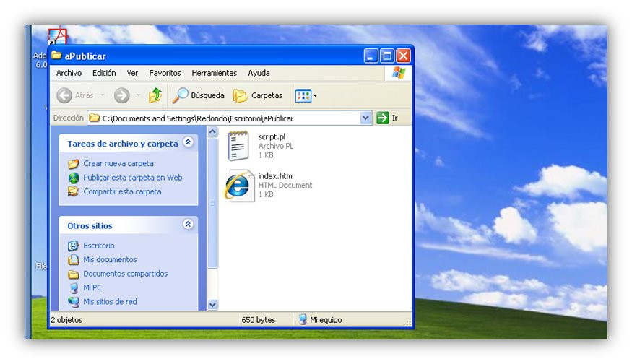
Task: Open the Herramientas menu
Action: [215, 74]
